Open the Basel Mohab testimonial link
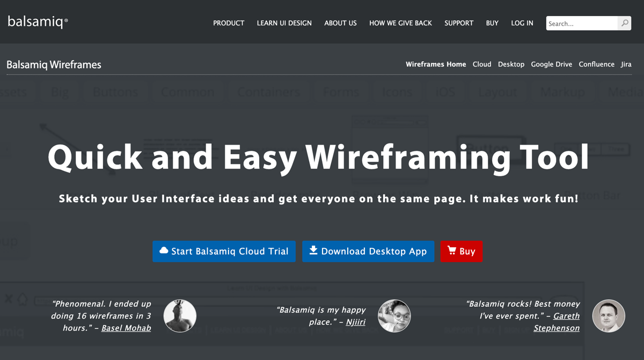This screenshot has height=360, width=644. [126, 328]
